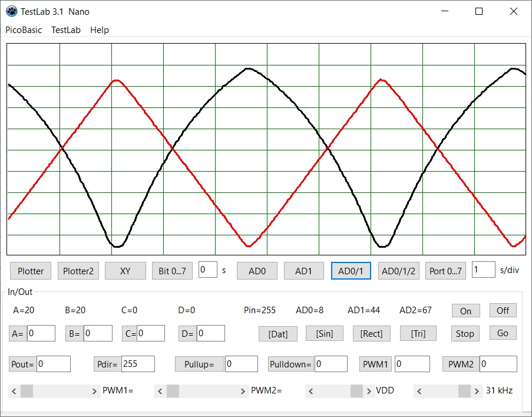Open the PicoBasic menu

(24, 30)
